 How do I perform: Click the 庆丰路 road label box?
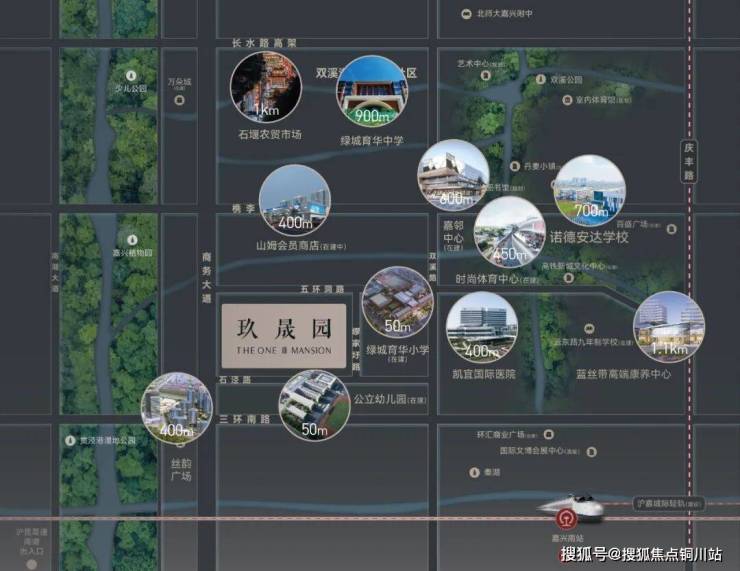tap(689, 161)
